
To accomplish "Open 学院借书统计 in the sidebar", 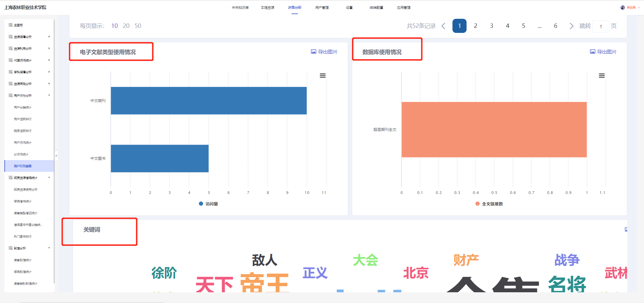I will click(23, 201).
